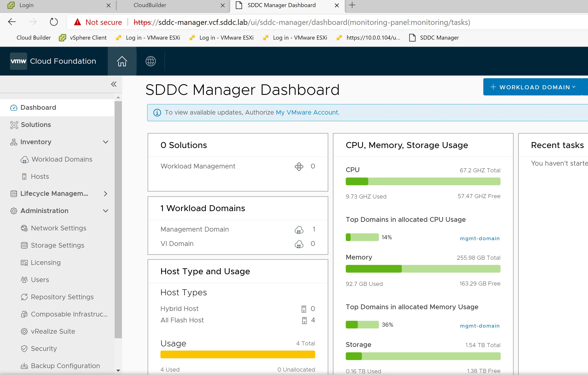Collapse the left navigation sidebar
Screen dimensions: 588x375
click(114, 84)
